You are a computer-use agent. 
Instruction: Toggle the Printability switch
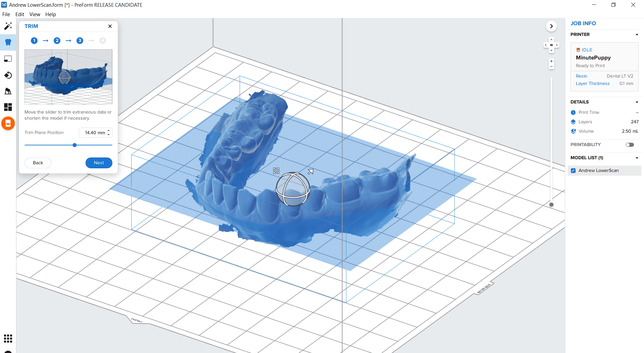(630, 144)
